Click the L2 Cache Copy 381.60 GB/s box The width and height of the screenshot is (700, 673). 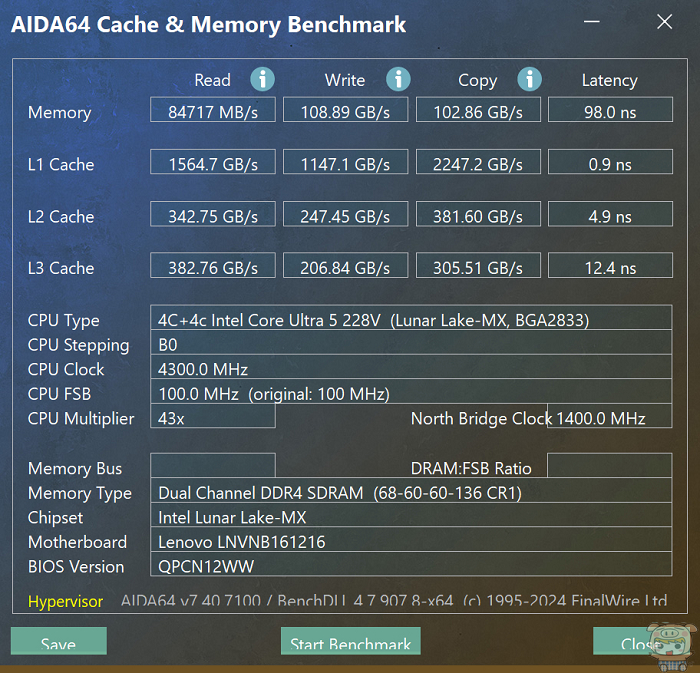click(478, 214)
